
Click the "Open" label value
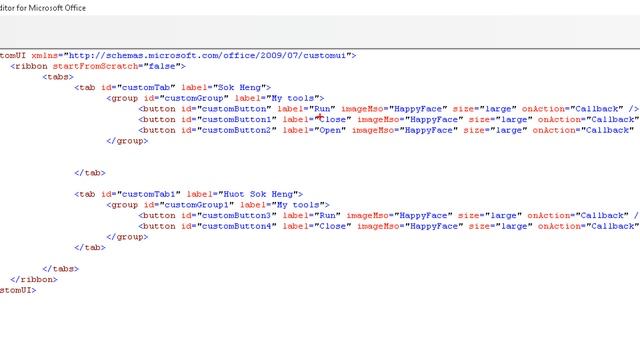(330, 130)
